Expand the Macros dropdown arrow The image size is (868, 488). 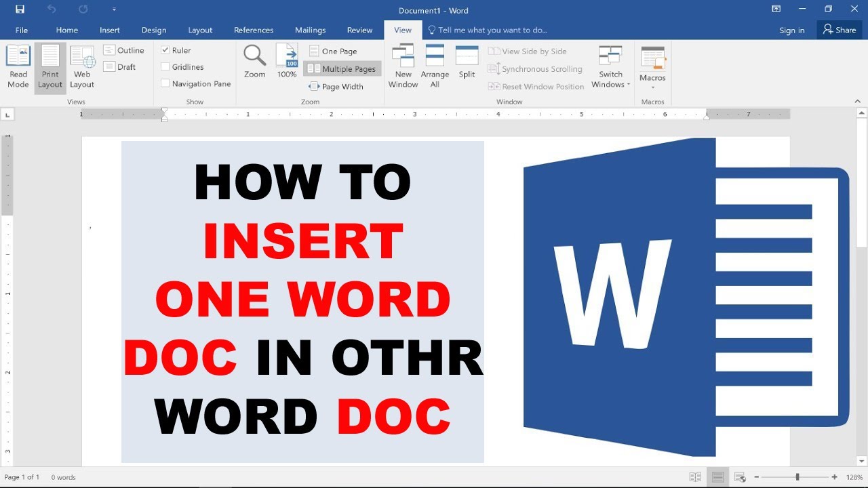(x=652, y=87)
